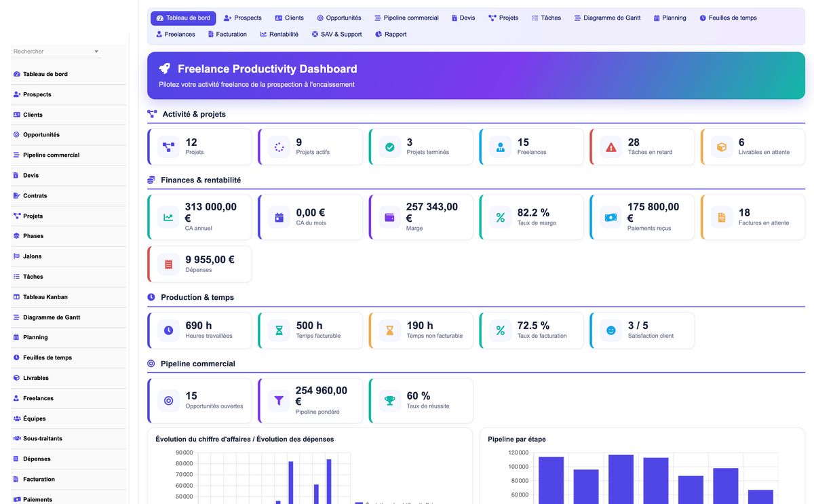Open the Opportunités top tab
The height and width of the screenshot is (504, 814).
coord(338,18)
